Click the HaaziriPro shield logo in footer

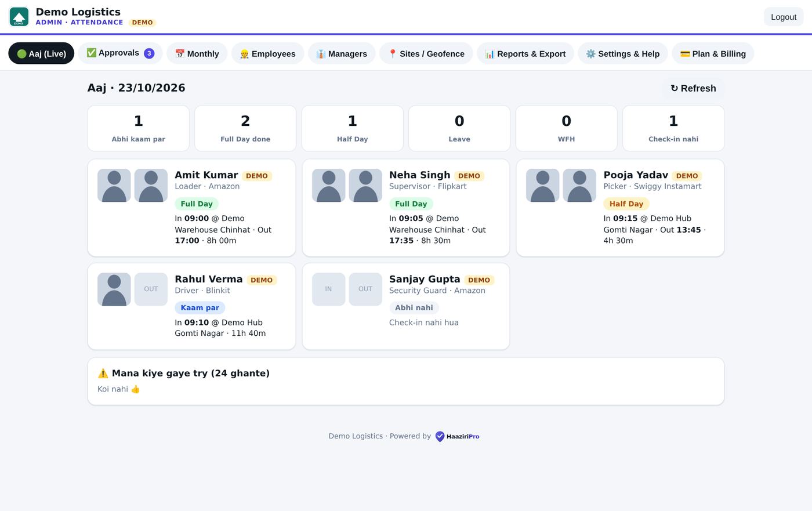coord(440,436)
